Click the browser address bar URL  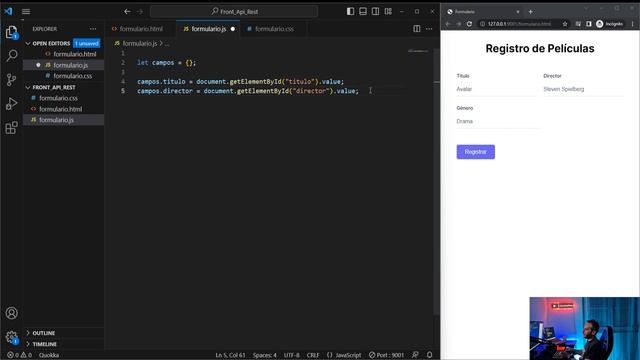tap(519, 24)
